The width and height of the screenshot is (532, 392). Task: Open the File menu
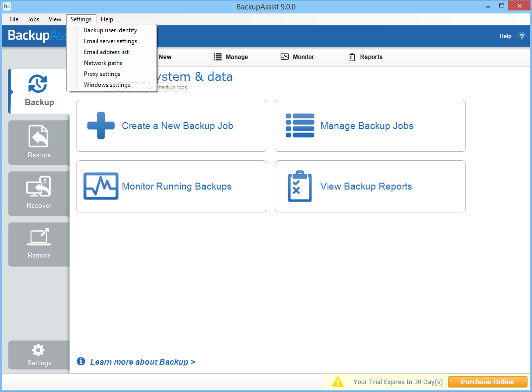14,19
